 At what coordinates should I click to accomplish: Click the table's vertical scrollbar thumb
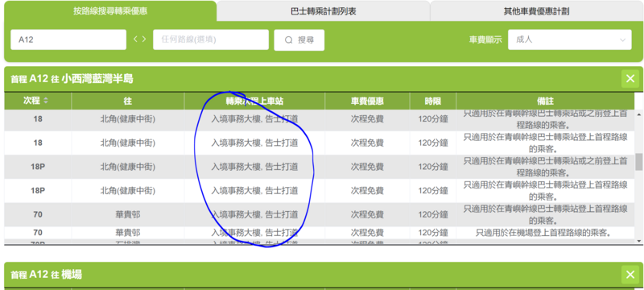click(638, 162)
